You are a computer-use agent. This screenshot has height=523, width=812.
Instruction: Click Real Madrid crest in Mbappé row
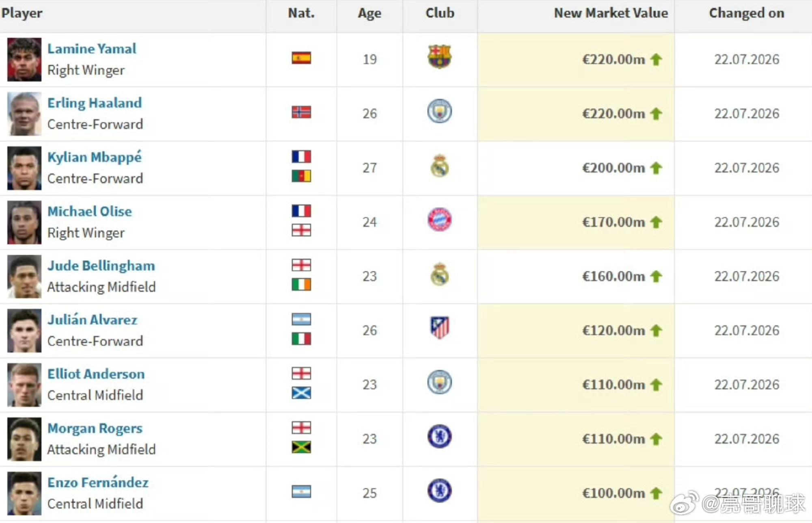(x=439, y=166)
